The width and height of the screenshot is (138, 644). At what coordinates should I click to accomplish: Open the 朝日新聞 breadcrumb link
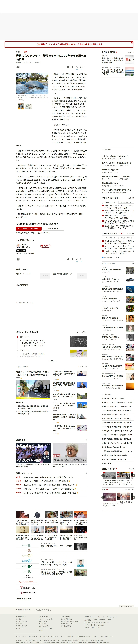[x=19, y=52]
